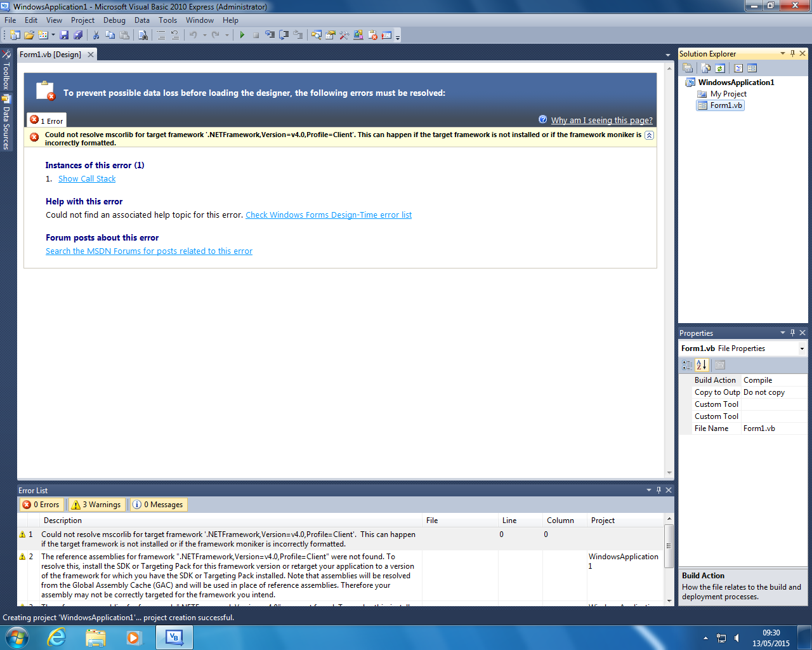Screen dimensions: 812x650
Task: Start debugging with the green Run arrow
Action: tap(242, 35)
